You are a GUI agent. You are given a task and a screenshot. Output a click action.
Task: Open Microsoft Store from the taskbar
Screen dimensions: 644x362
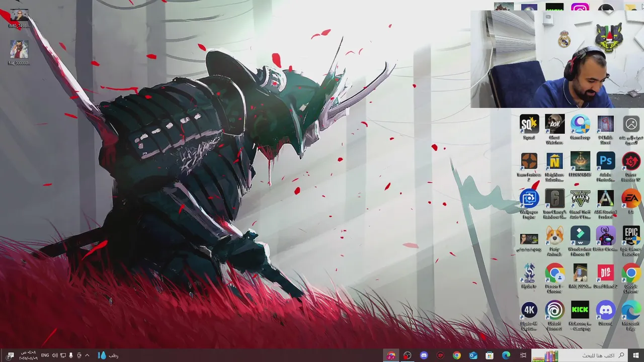click(x=490, y=355)
